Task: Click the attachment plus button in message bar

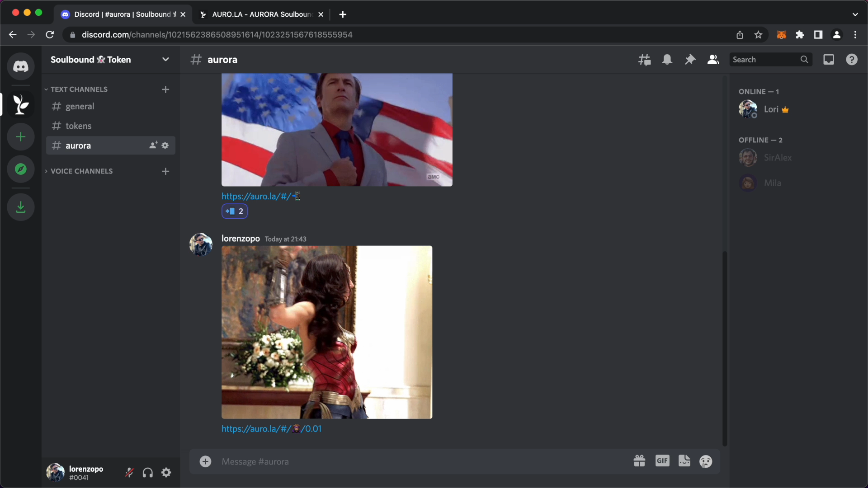Action: coord(206,461)
